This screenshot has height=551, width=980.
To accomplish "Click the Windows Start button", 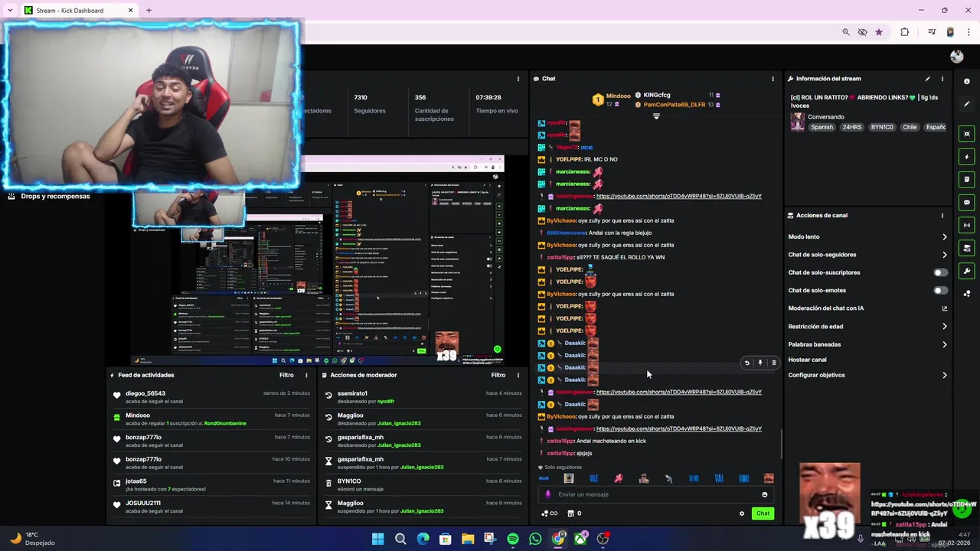I will click(x=377, y=539).
